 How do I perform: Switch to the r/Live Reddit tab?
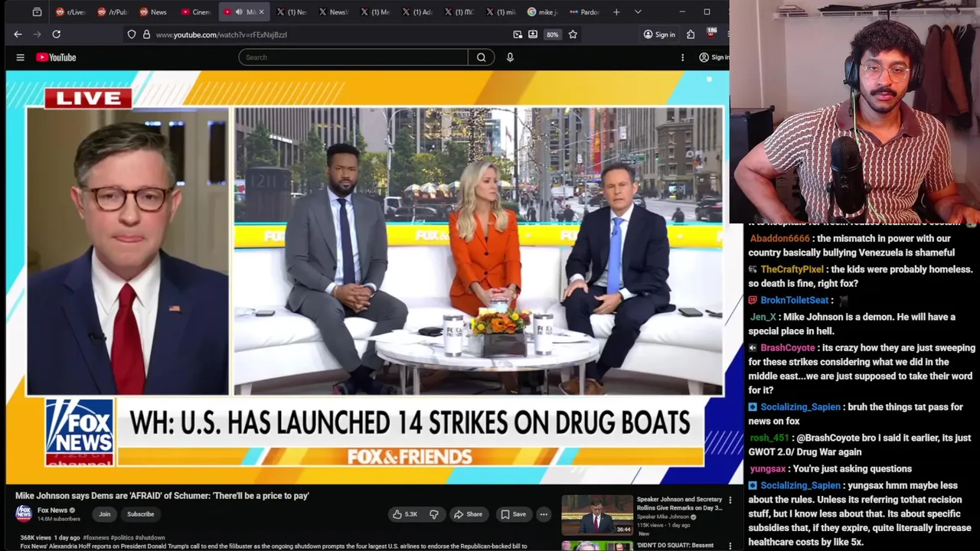(x=70, y=12)
